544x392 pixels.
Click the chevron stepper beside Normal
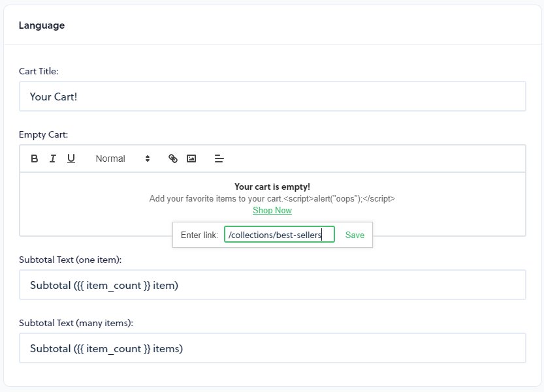[147, 158]
